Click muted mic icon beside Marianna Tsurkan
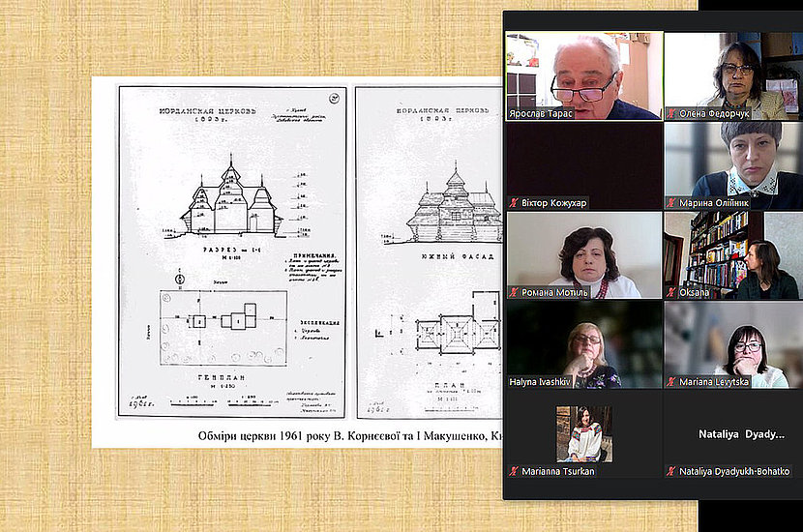 (513, 471)
